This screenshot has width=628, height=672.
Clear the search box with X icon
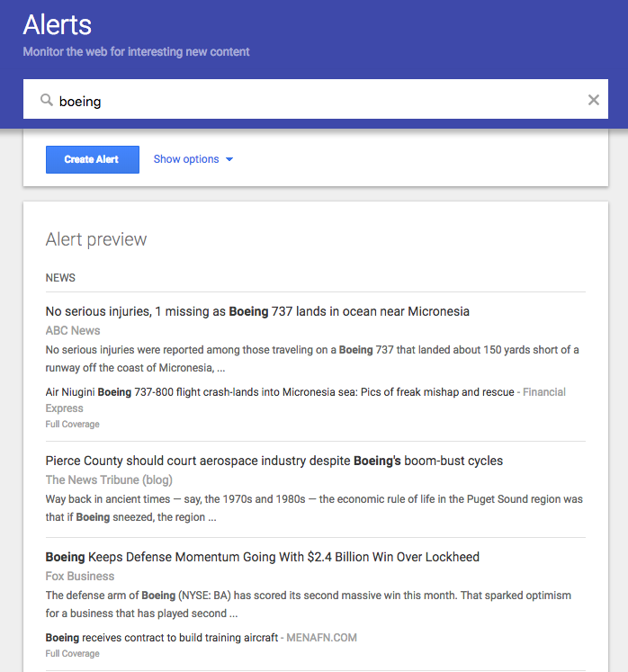(x=594, y=100)
